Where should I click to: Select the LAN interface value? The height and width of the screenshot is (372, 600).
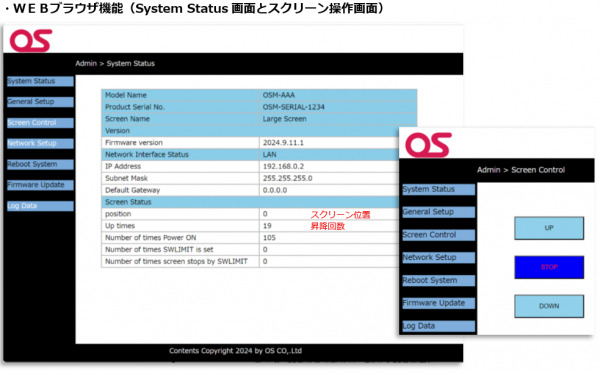(x=269, y=155)
